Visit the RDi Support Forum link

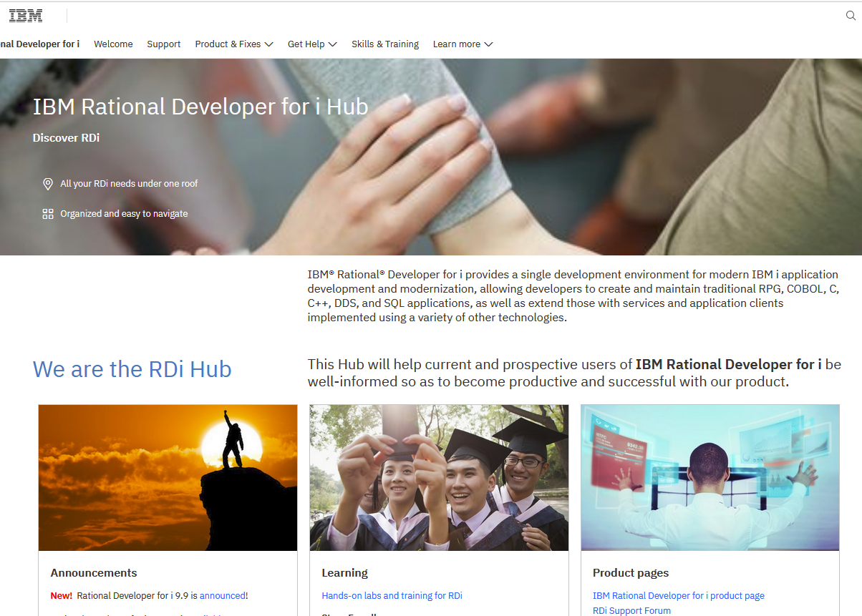tap(631, 611)
